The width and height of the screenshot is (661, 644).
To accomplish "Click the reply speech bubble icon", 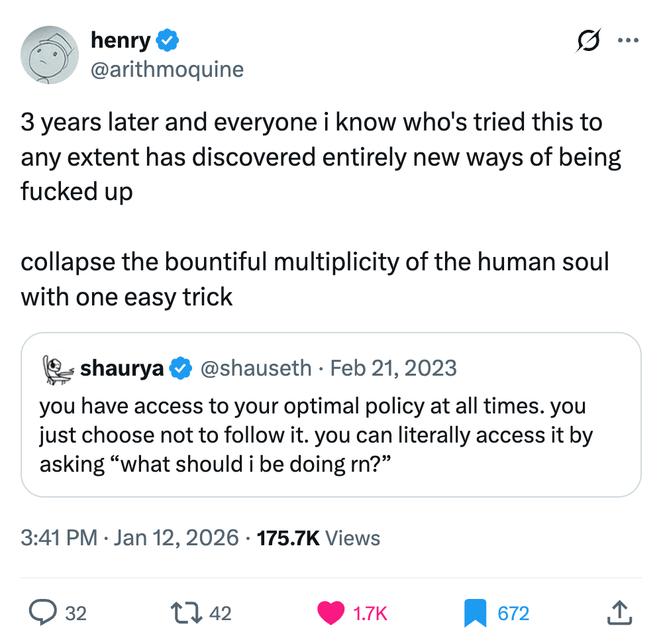I will click(x=42, y=613).
